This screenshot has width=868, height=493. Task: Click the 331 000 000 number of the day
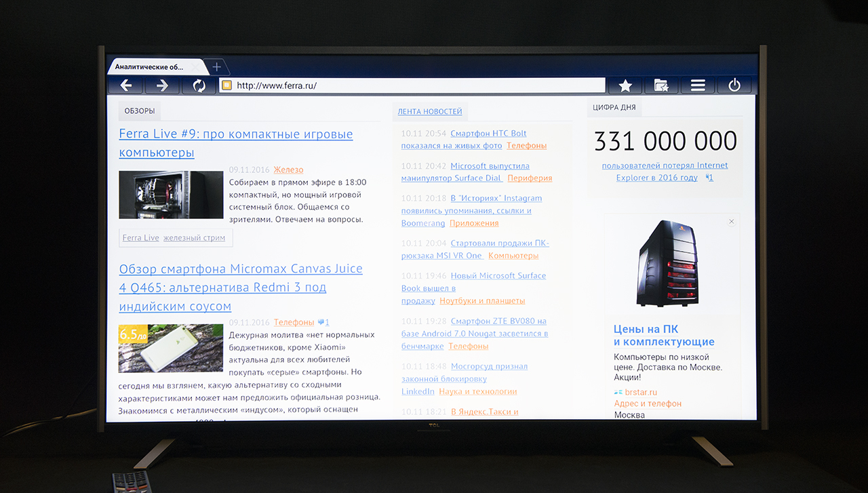click(x=665, y=141)
